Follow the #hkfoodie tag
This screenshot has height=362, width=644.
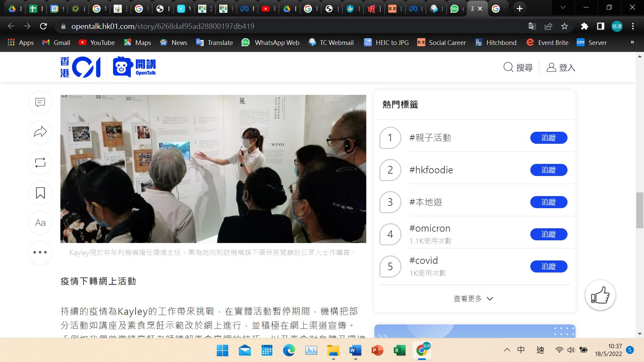click(548, 170)
